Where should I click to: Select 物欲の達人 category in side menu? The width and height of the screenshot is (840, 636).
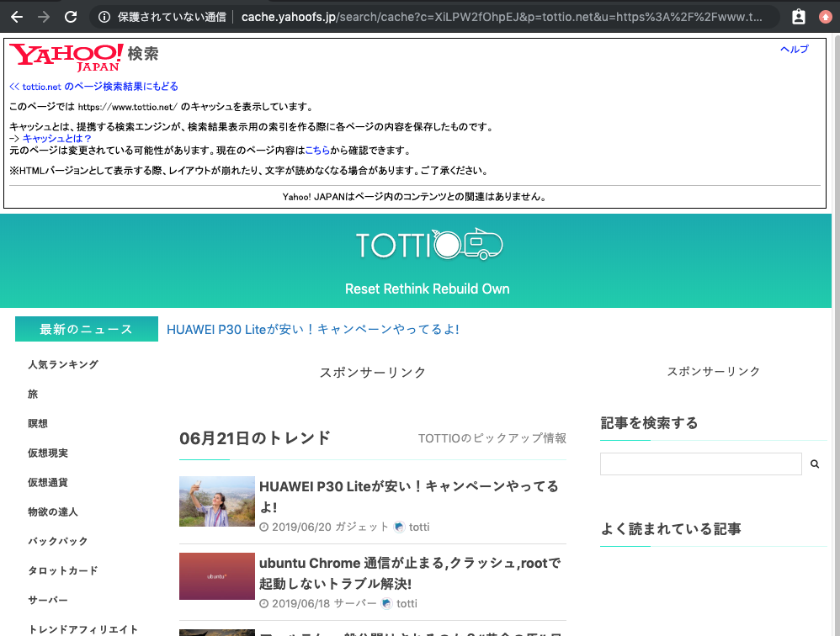52,511
